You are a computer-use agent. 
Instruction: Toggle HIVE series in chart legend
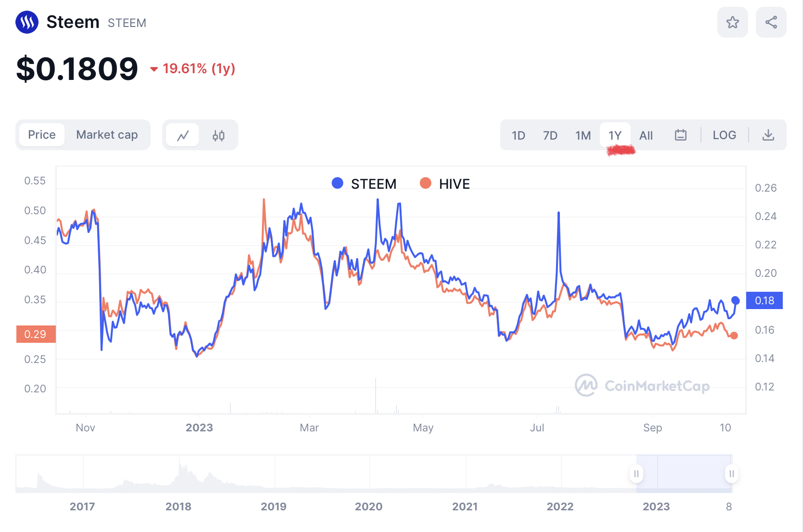point(445,183)
